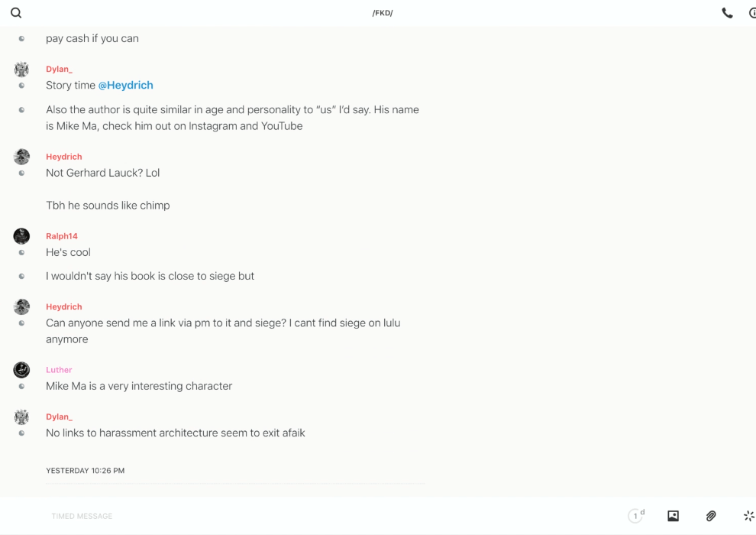Open the /FKD/ conversation title
The height and width of the screenshot is (535, 756).
(x=383, y=13)
